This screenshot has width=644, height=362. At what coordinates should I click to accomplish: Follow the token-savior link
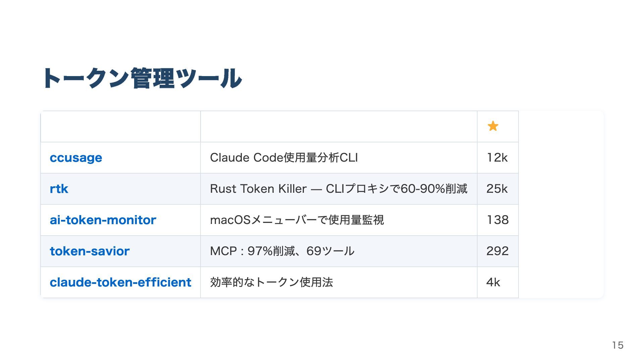90,251
